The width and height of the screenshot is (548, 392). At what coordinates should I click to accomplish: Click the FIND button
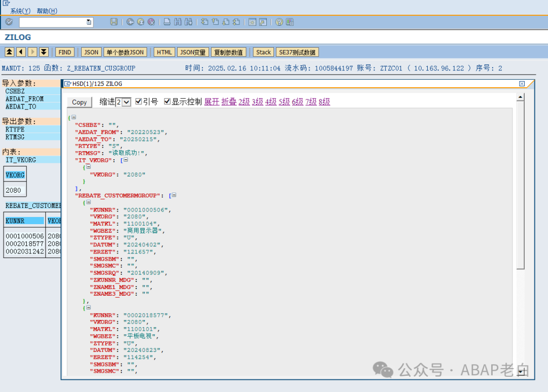64,52
